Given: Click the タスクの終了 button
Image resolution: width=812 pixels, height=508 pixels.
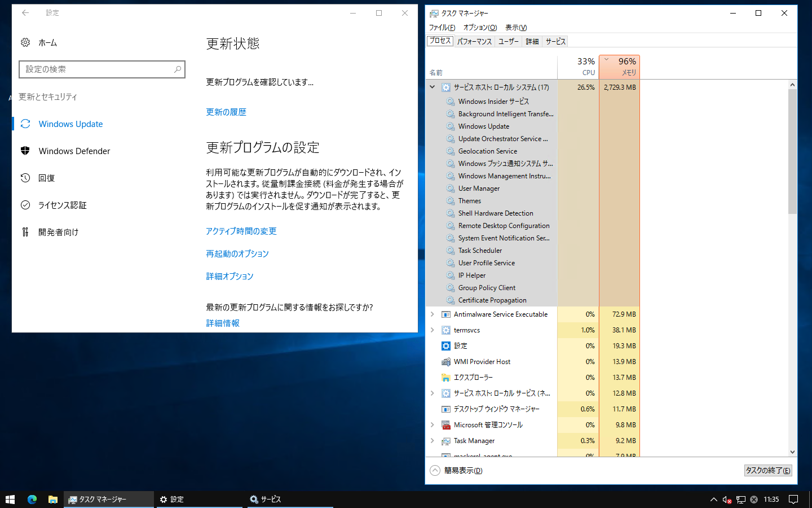Looking at the screenshot, I should [768, 471].
